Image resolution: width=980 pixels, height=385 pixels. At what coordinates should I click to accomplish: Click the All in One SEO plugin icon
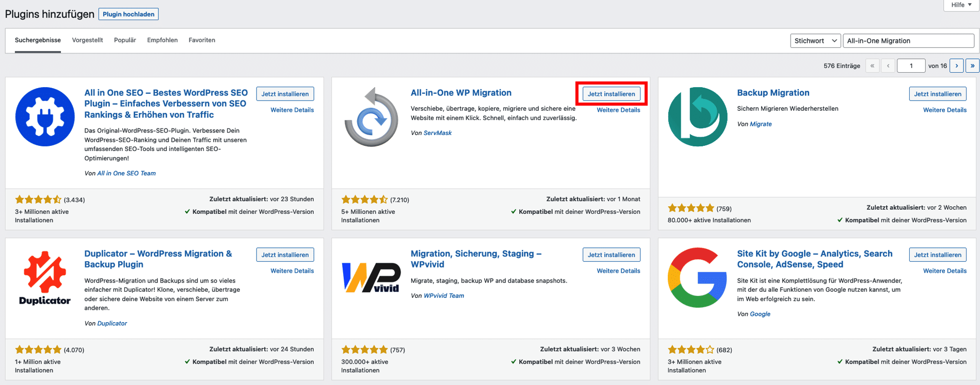pos(45,116)
